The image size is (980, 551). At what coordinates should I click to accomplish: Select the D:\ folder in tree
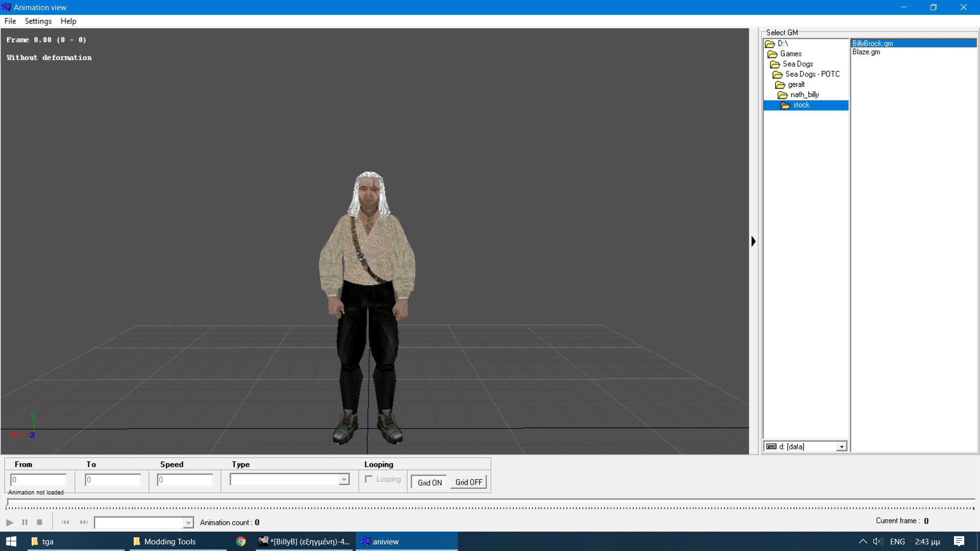777,44
